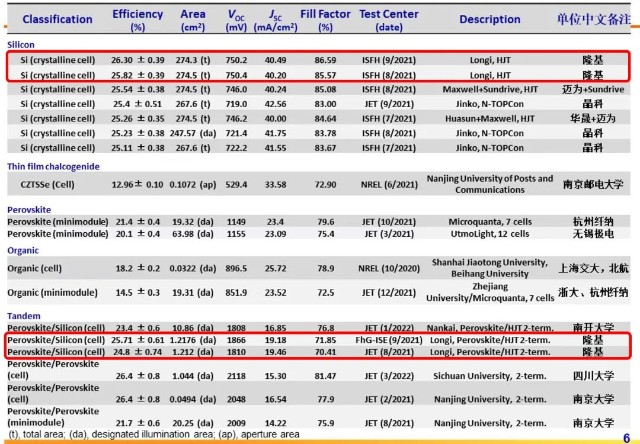Click Shanhai Jiaotong University description
The width and height of the screenshot is (640, 444).
(x=490, y=268)
